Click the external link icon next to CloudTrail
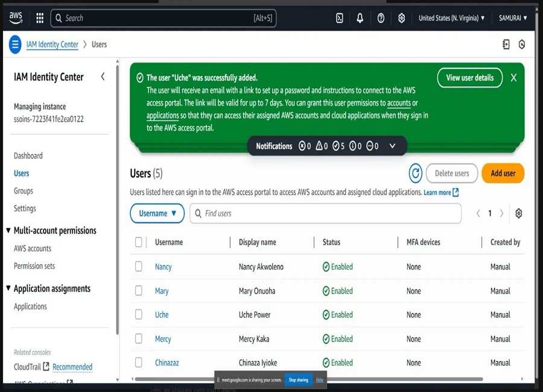 tap(46, 367)
